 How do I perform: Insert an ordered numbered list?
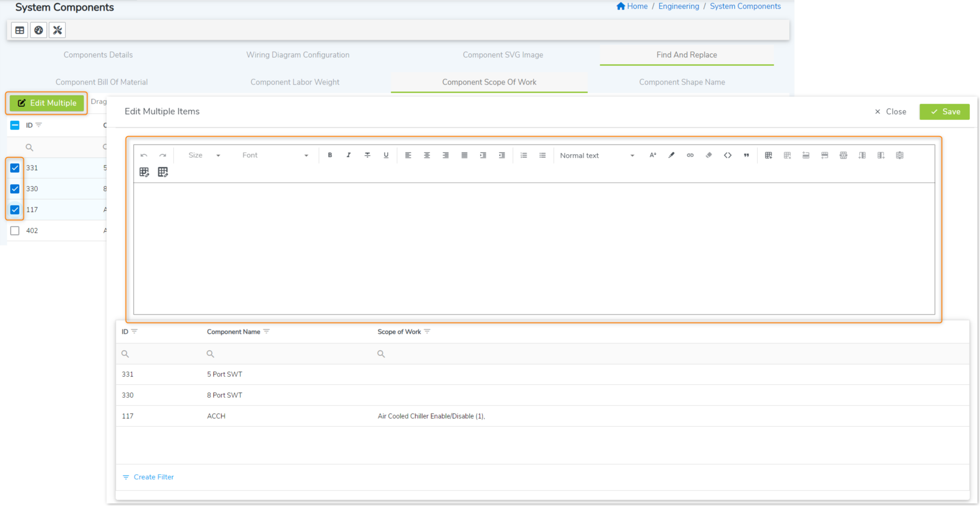(523, 155)
